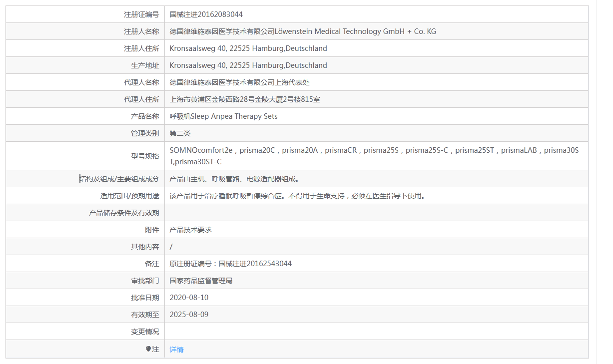The image size is (613, 364).
Task: Click the 注册人住所 label
Action: click(x=141, y=48)
